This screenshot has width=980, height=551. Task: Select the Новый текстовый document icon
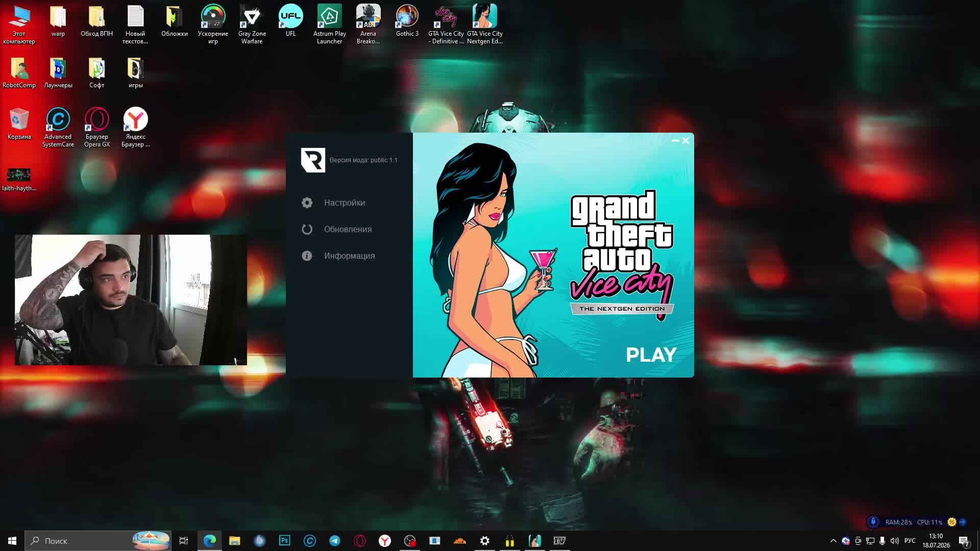[135, 24]
